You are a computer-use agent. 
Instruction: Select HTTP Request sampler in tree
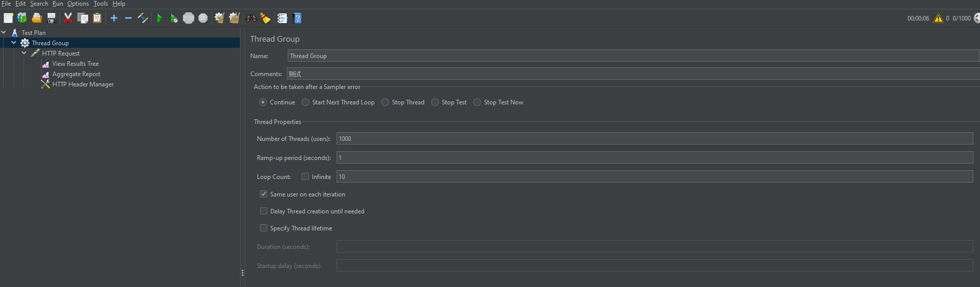61,53
